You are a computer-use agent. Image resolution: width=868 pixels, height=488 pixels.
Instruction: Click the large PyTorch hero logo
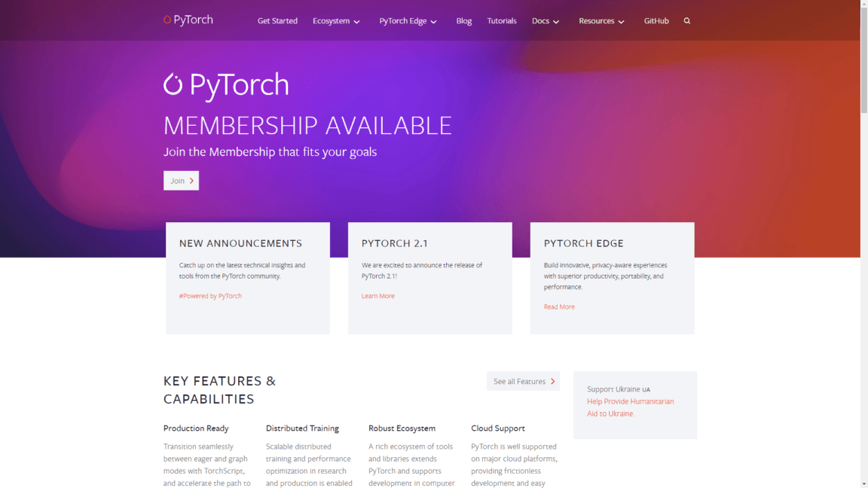click(226, 85)
